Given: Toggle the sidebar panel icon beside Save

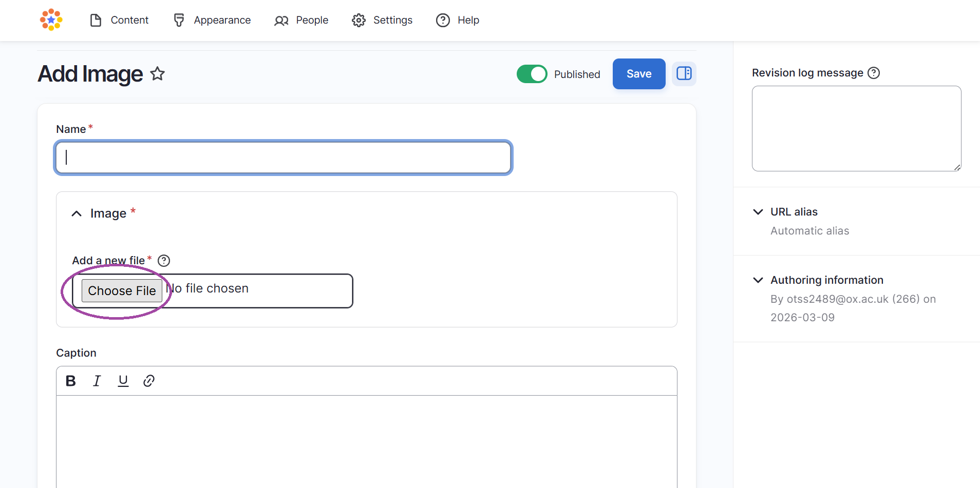Looking at the screenshot, I should click(x=684, y=74).
